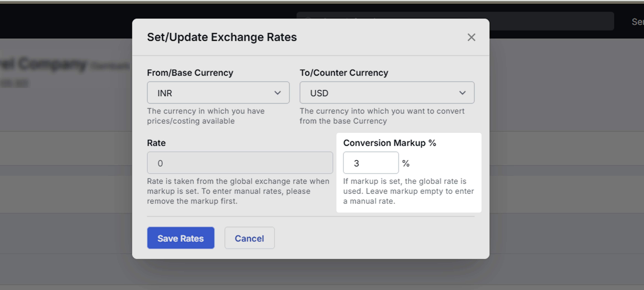Click the 'From/Base Currency' label
The height and width of the screenshot is (290, 644).
click(190, 73)
